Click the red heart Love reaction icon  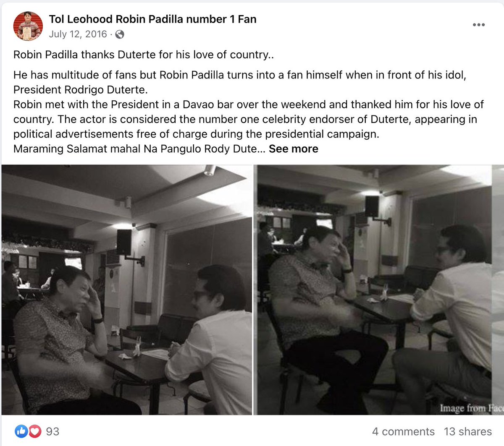[34, 431]
